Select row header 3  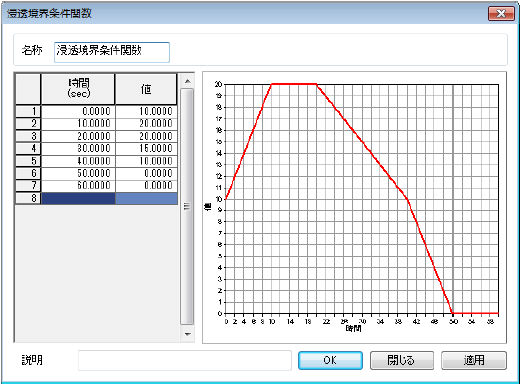tap(28, 136)
